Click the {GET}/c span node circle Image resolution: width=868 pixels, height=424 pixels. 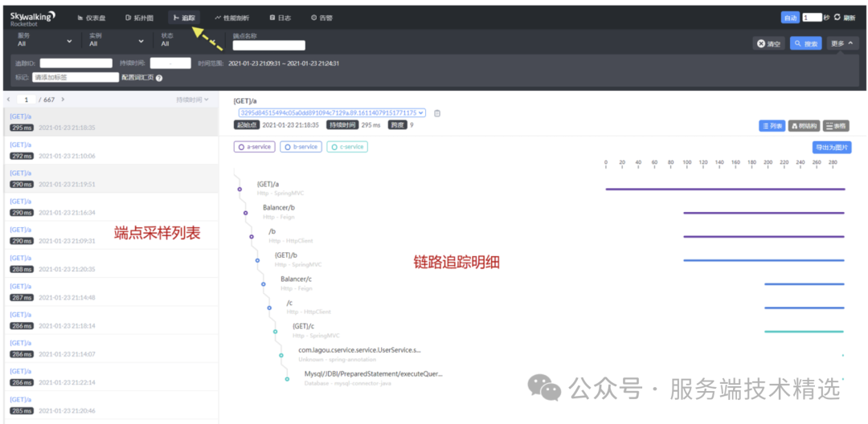tap(275, 332)
